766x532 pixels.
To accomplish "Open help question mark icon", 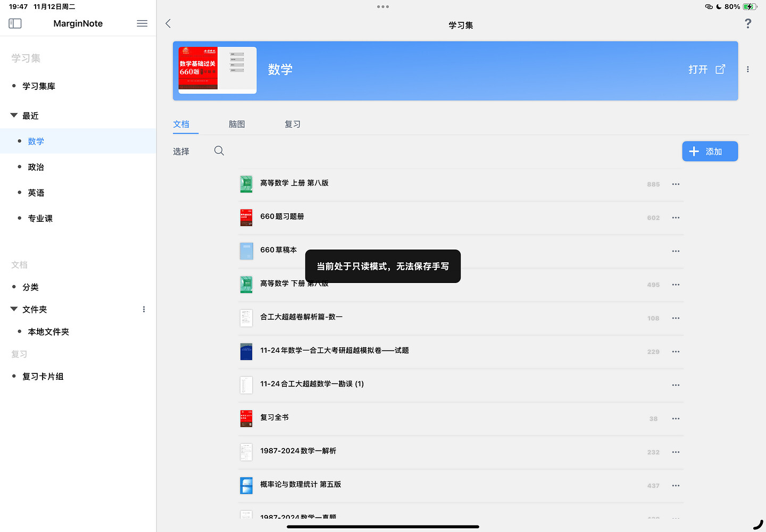I will click(x=748, y=23).
